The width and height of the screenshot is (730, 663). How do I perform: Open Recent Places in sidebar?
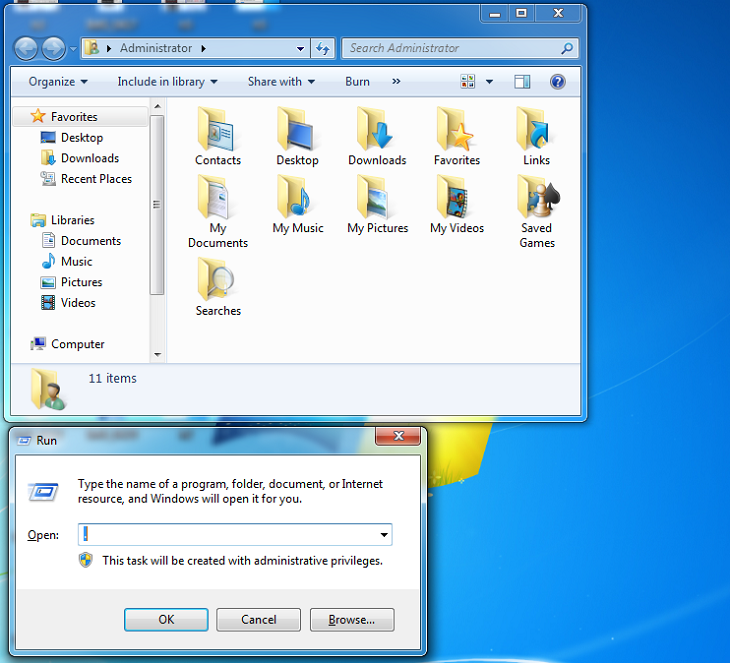(86, 179)
